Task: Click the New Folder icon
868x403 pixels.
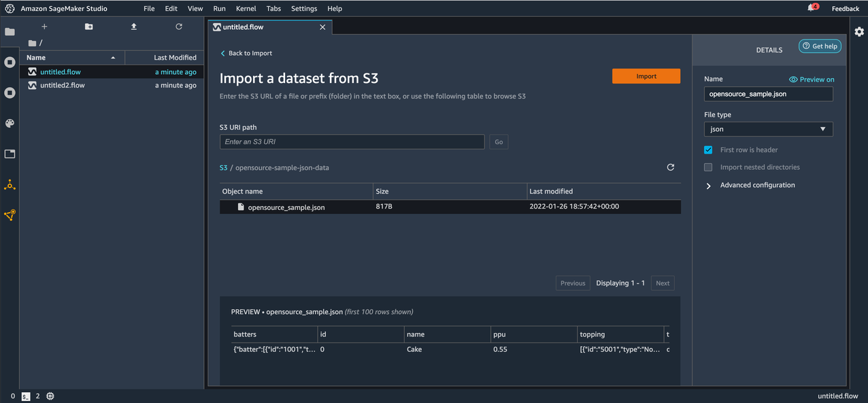Action: coord(88,27)
